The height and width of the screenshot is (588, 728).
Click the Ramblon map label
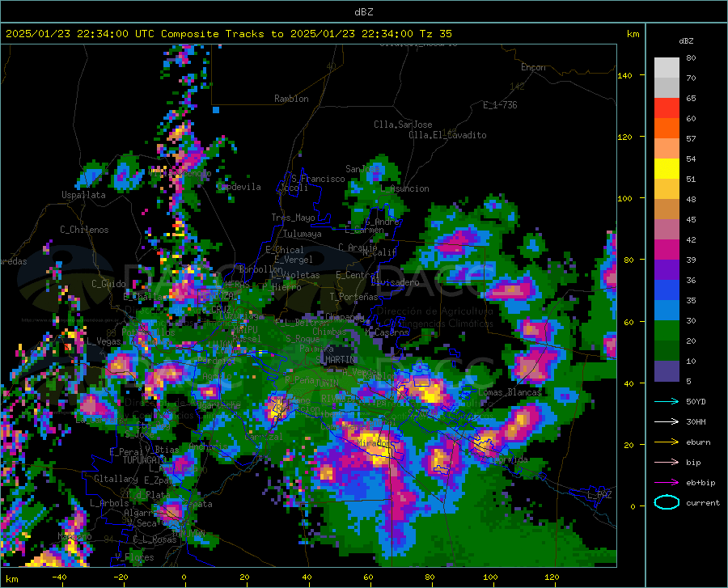pos(291,99)
